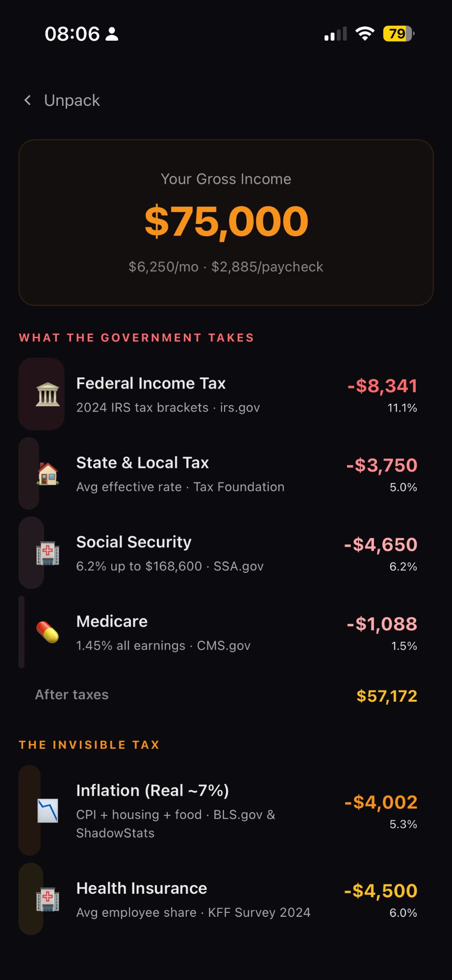Tap the -$8,341 federal tax amount
This screenshot has width=452, height=980.
(x=382, y=386)
